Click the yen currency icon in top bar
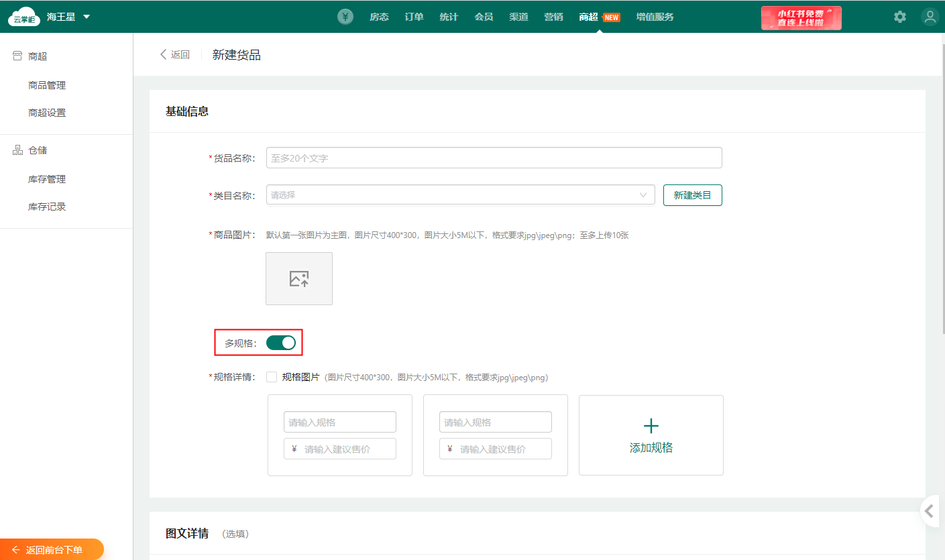 pos(345,17)
